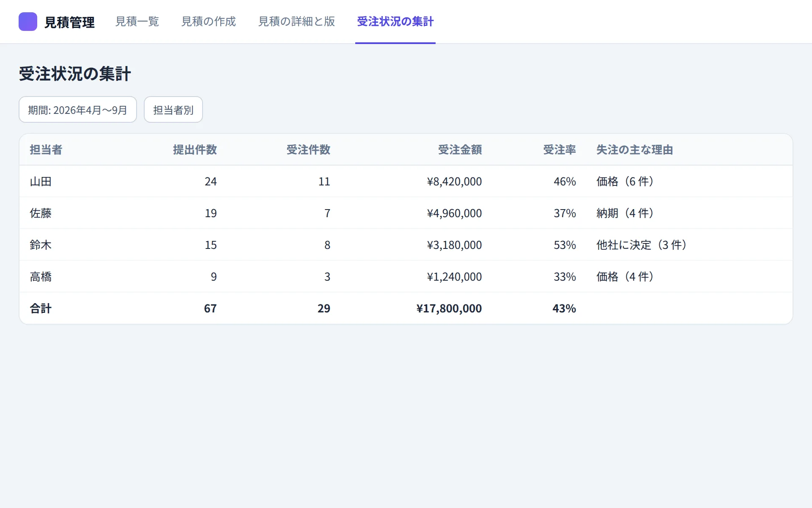Open the 担当者別 grouping selector
This screenshot has height=508, width=812.
[173, 110]
